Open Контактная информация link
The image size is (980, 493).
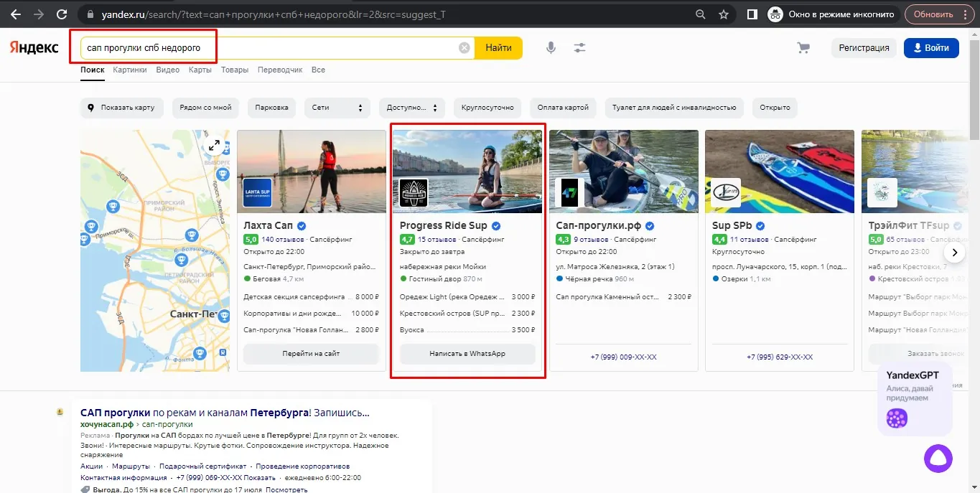[123, 477]
